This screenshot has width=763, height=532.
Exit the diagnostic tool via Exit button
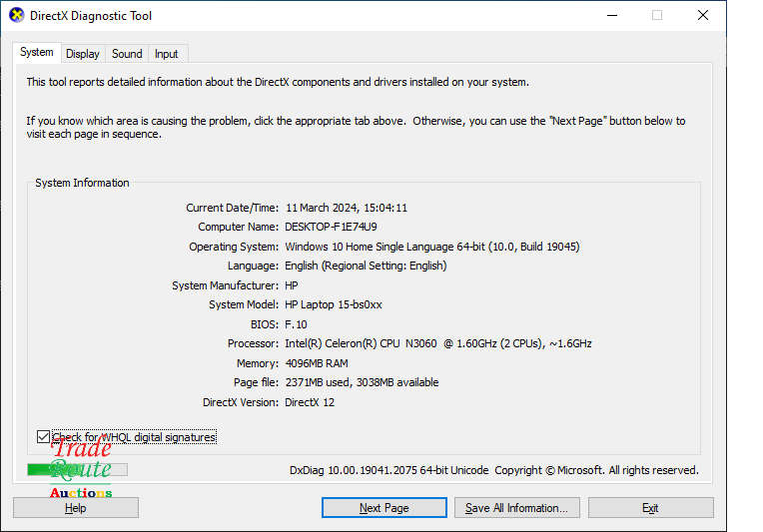[x=650, y=508]
